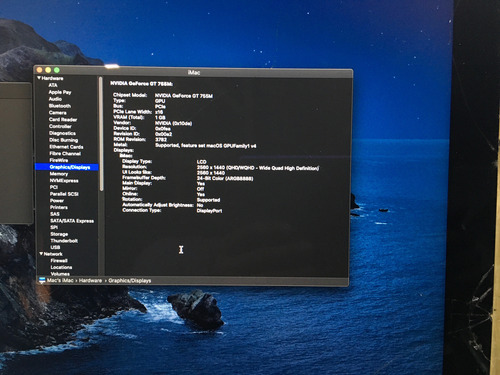The image size is (500, 375).
Task: Open Firewall under Network
Action: 59,261
